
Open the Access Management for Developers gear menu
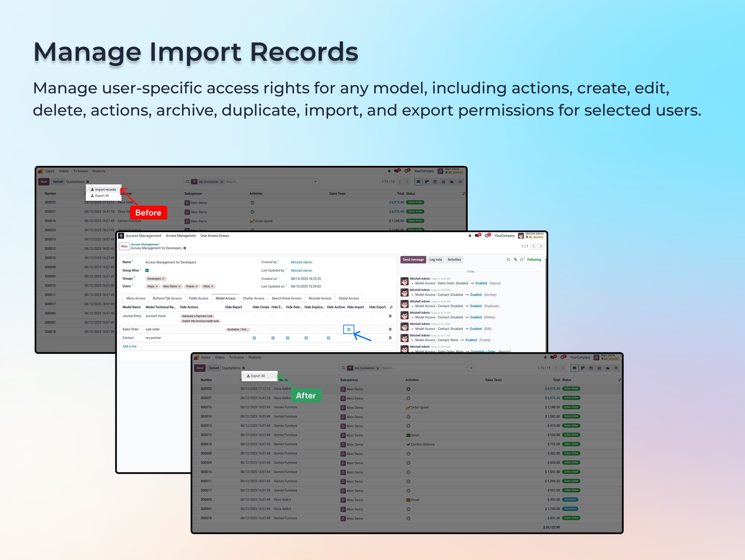pos(185,248)
